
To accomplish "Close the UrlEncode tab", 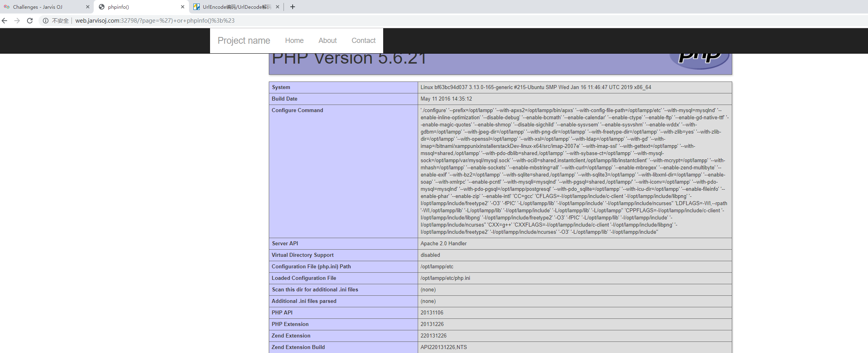I will coord(278,7).
